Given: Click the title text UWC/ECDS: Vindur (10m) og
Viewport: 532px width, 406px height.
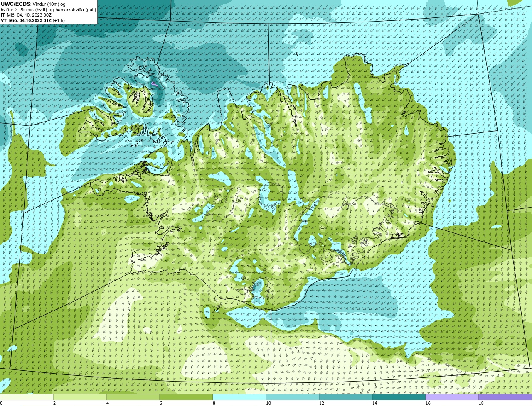Looking at the screenshot, I should click(x=33, y=4).
